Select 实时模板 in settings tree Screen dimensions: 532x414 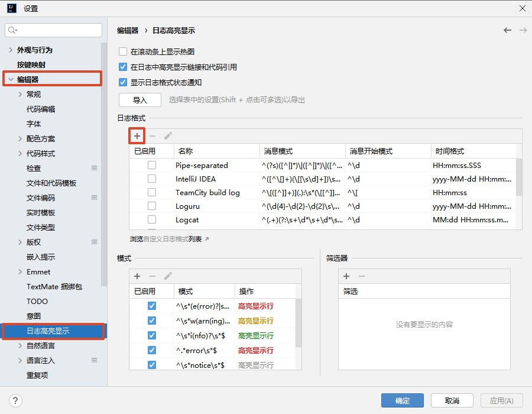click(x=41, y=213)
